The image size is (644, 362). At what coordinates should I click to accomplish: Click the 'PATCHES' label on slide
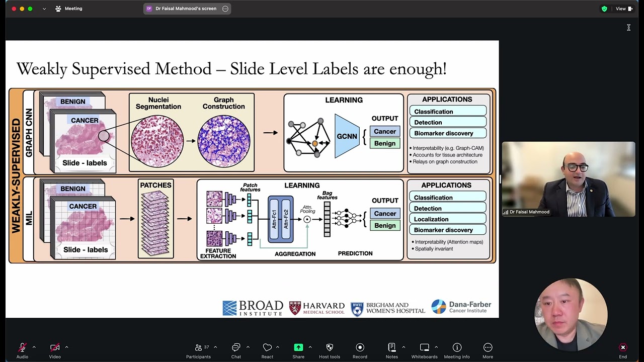[x=156, y=185]
